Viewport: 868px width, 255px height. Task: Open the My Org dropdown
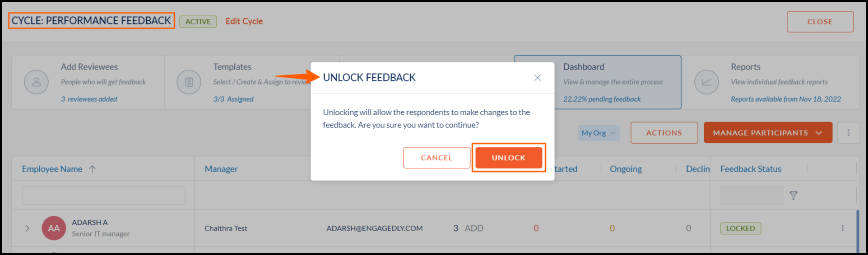599,133
